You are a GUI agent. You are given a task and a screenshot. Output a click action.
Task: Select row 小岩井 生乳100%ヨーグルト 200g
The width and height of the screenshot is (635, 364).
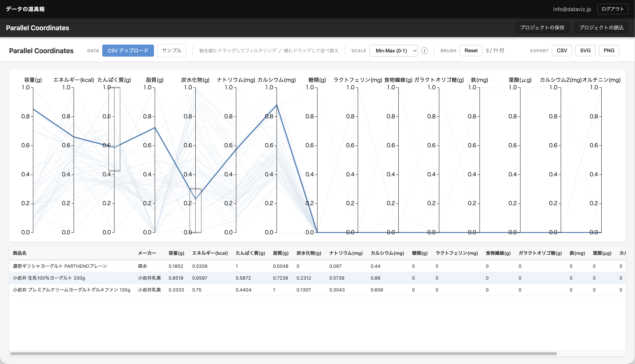tap(49, 278)
